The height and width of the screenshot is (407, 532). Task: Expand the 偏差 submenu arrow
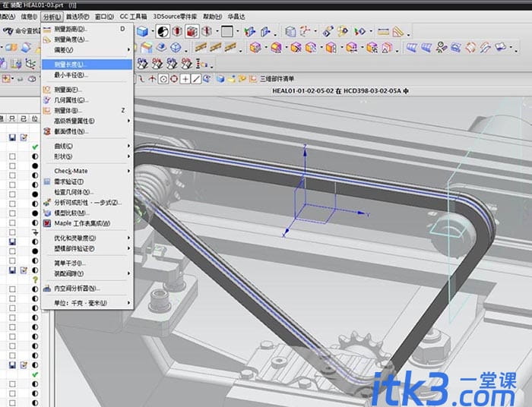(128, 50)
